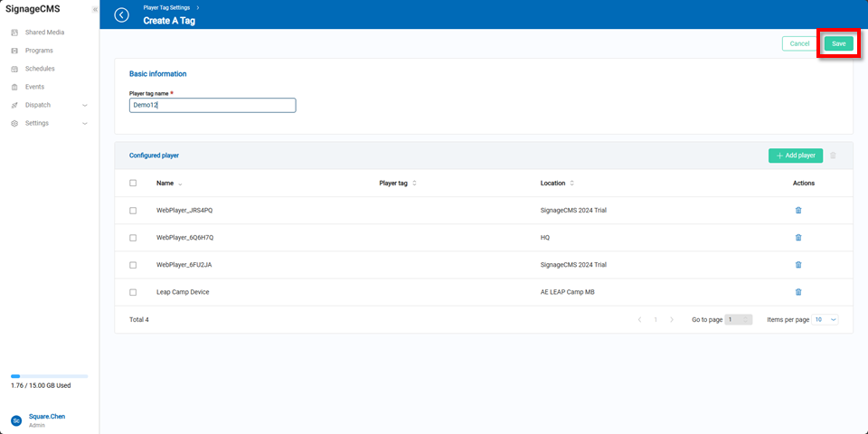The height and width of the screenshot is (434, 868).
Task: Open the Items per page dropdown
Action: [x=825, y=319]
